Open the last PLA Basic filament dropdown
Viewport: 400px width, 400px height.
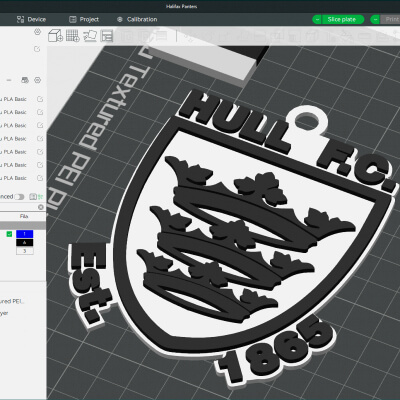pos(13,178)
